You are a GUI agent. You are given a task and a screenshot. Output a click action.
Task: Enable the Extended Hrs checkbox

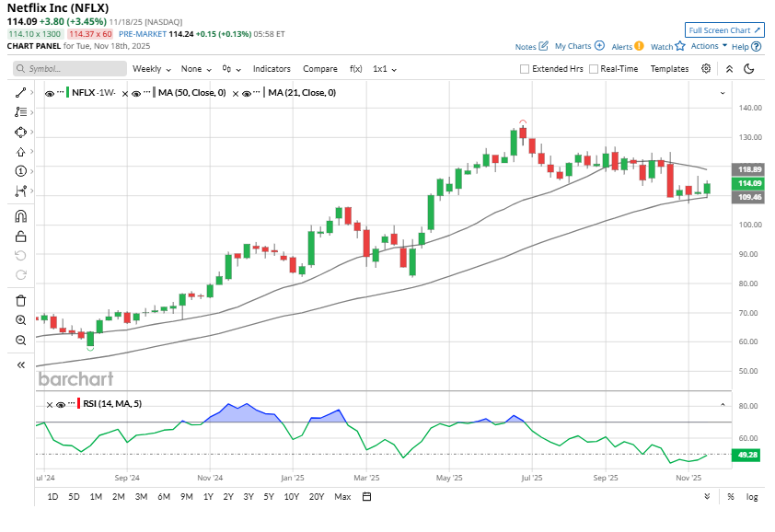525,69
